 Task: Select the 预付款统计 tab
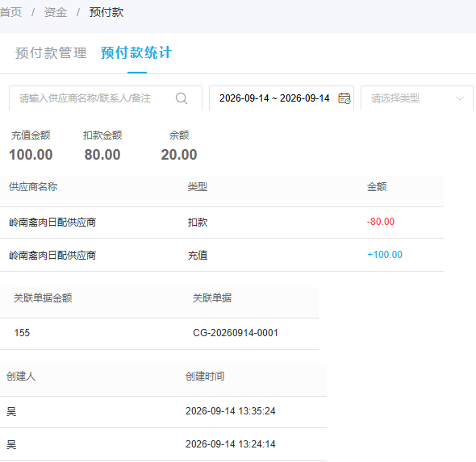click(x=136, y=52)
